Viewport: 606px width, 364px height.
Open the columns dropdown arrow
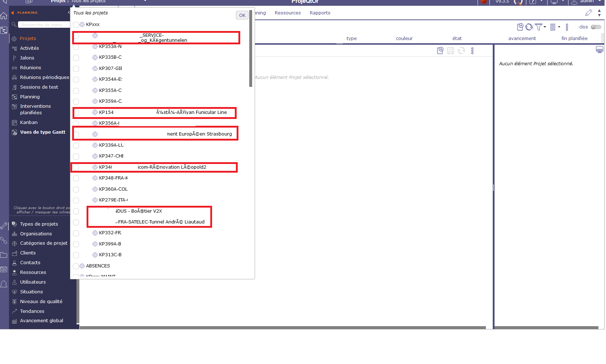(559, 27)
